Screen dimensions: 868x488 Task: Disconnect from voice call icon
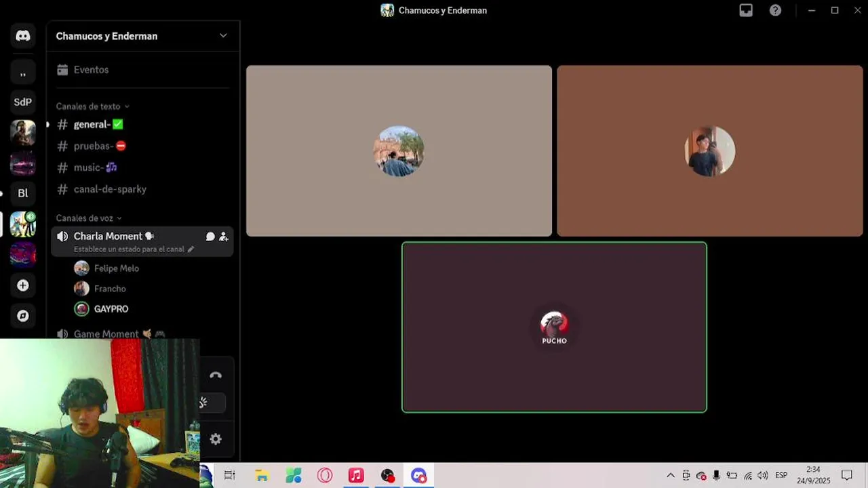pyautogui.click(x=216, y=375)
